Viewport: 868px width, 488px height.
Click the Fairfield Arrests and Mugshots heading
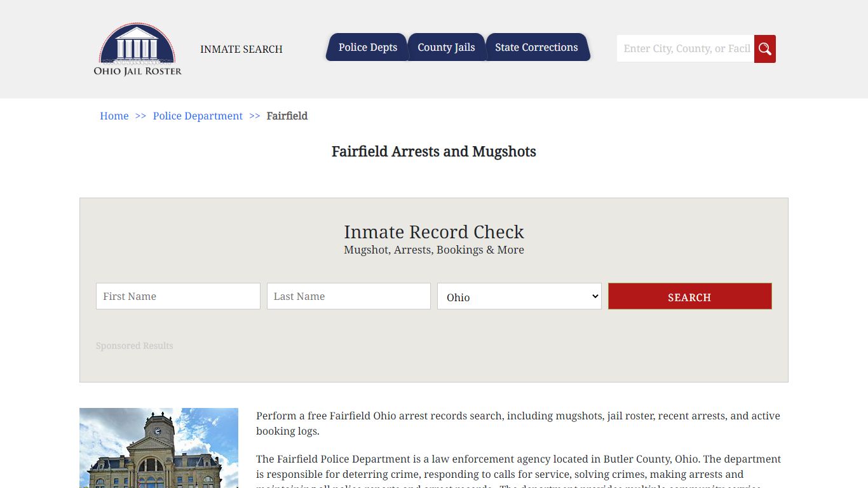point(434,151)
